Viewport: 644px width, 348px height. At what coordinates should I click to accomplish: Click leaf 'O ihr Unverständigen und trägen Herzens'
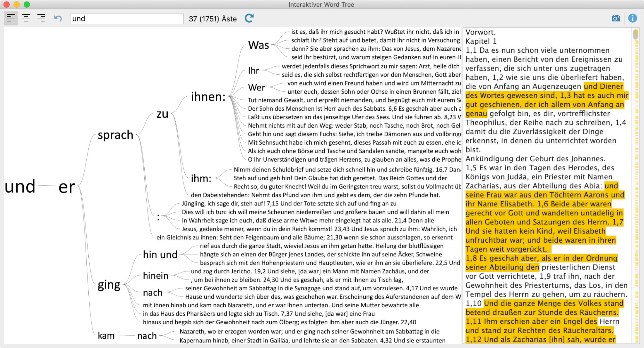354,160
